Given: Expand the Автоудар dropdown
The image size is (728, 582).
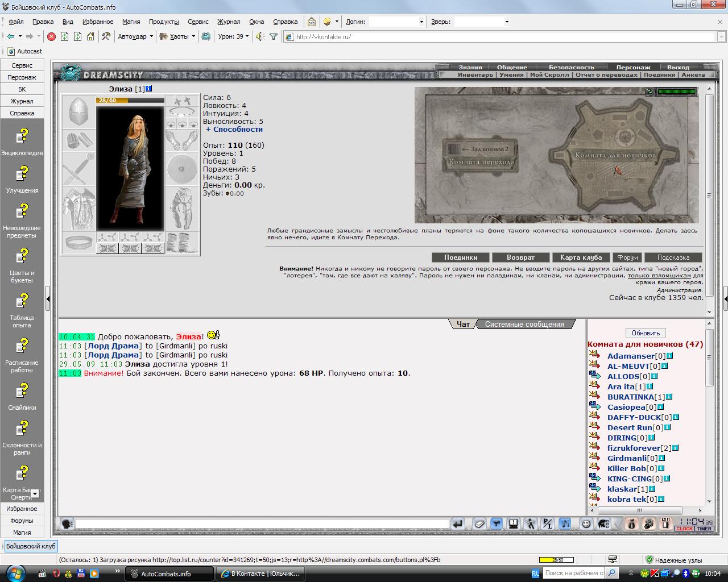Looking at the screenshot, I should [x=135, y=36].
